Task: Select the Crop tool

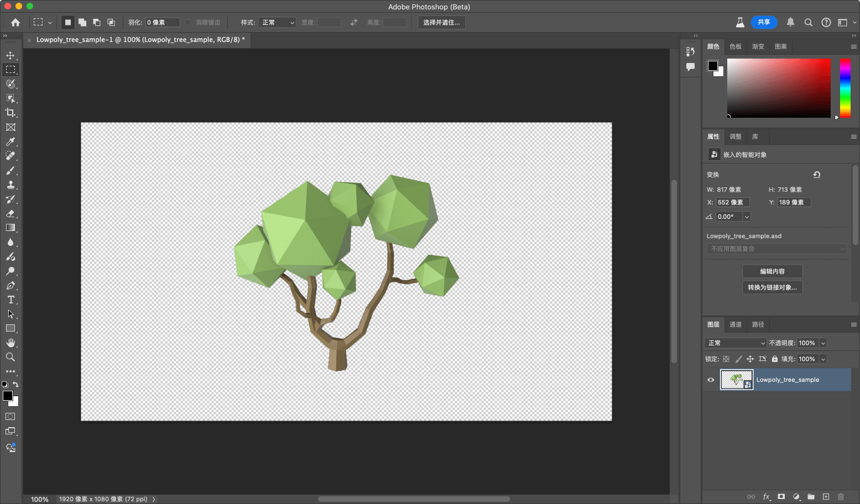Action: [x=11, y=113]
